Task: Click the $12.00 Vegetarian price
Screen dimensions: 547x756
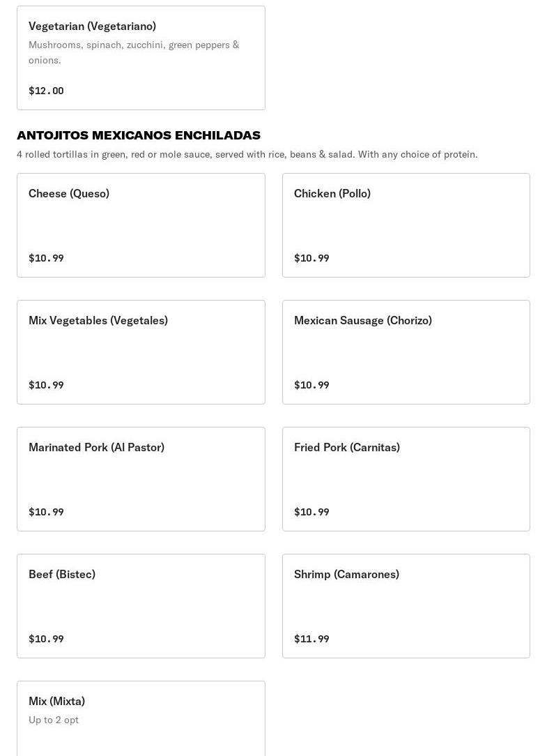Action: tap(46, 91)
